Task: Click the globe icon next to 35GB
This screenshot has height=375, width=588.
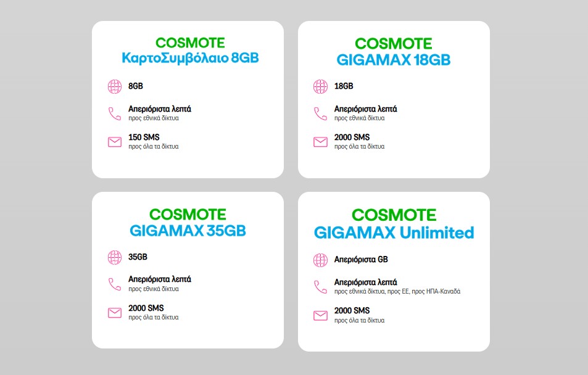Action: pos(115,257)
